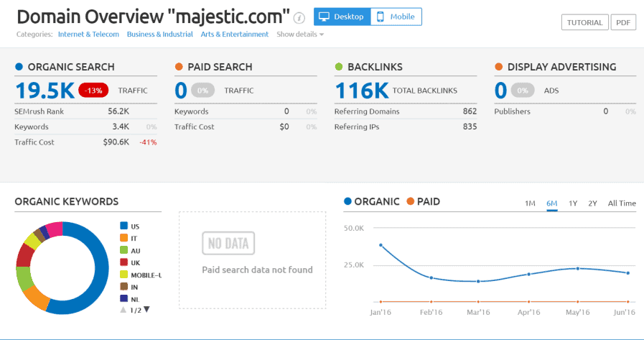The height and width of the screenshot is (340, 644).
Task: Select the 6M time range tab
Action: [551, 203]
